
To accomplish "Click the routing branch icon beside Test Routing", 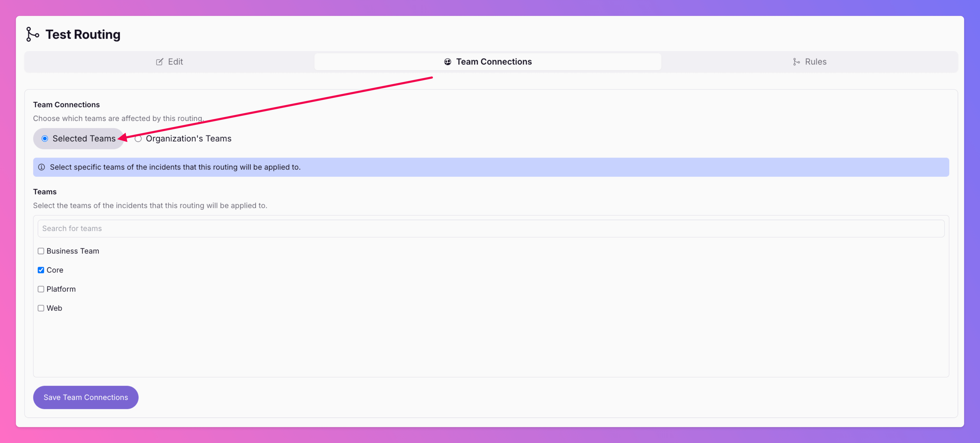I will click(x=32, y=34).
